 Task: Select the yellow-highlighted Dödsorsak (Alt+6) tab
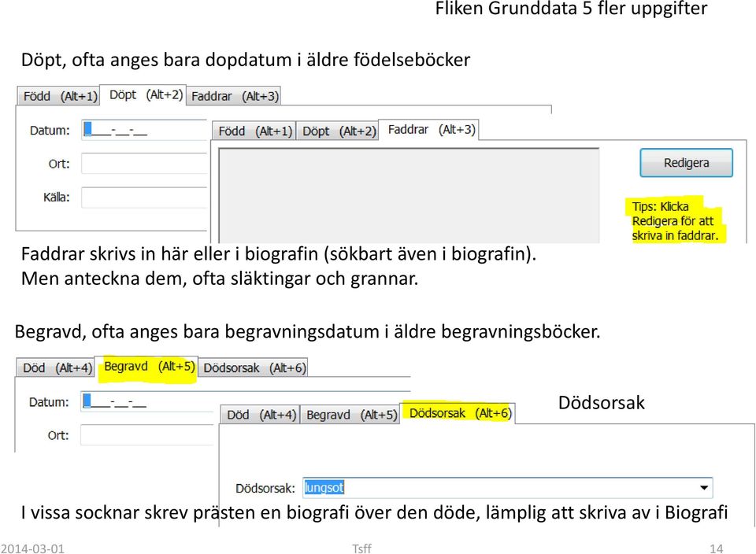[458, 413]
